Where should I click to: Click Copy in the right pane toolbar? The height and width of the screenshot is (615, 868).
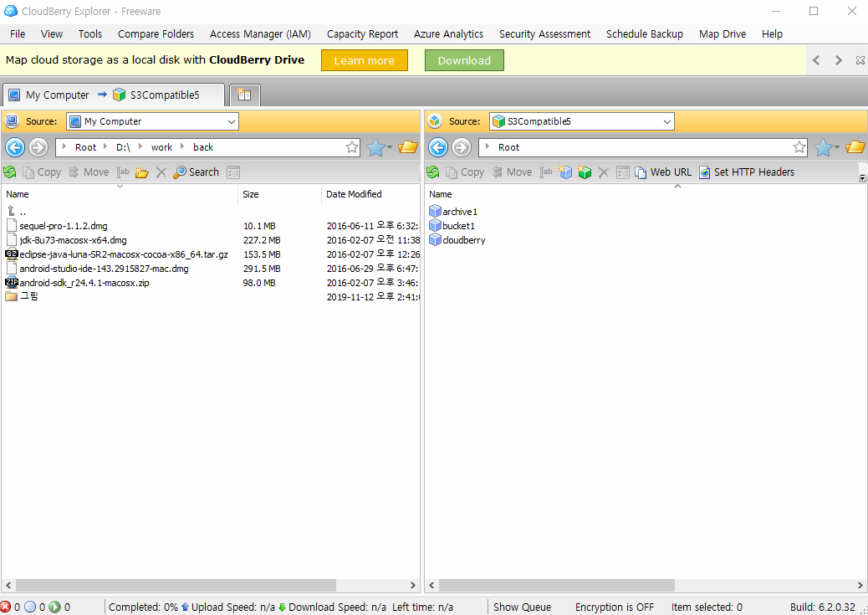coord(465,172)
